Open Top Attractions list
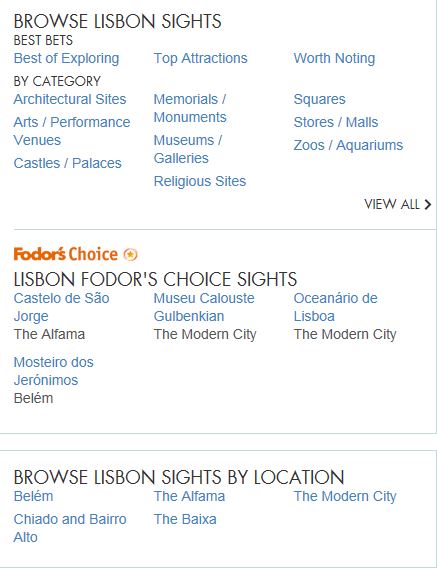 [x=200, y=58]
